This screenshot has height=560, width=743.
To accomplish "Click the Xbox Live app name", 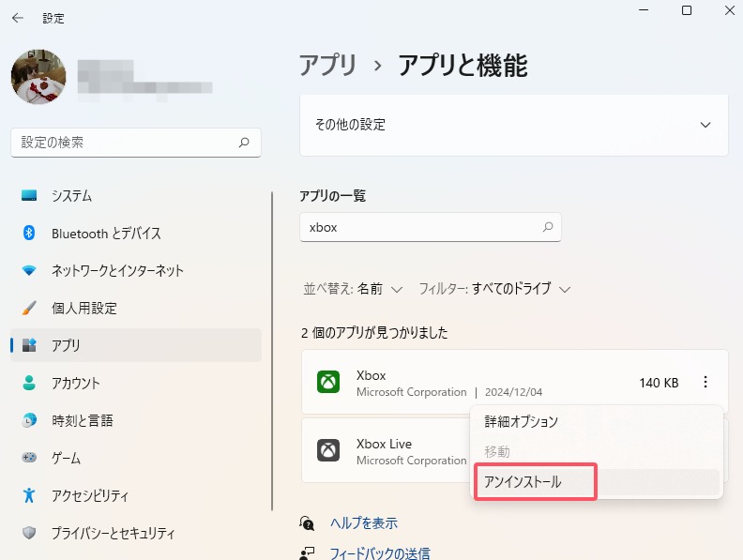I will [384, 445].
